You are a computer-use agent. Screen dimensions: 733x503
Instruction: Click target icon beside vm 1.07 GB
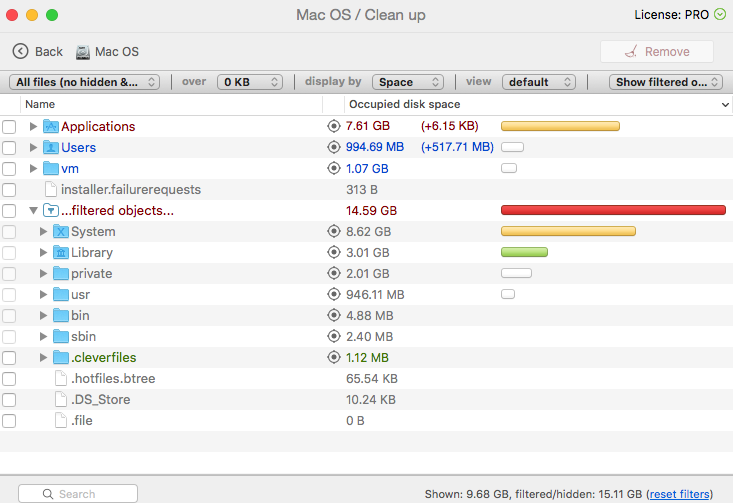[333, 168]
